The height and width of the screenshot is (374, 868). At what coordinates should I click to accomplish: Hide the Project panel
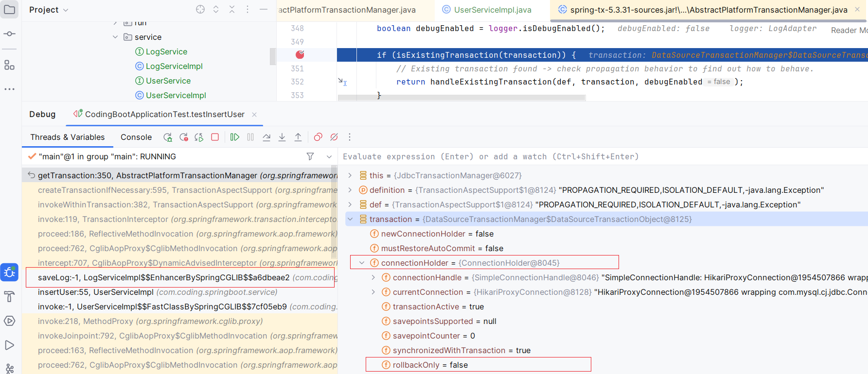pyautogui.click(x=264, y=9)
